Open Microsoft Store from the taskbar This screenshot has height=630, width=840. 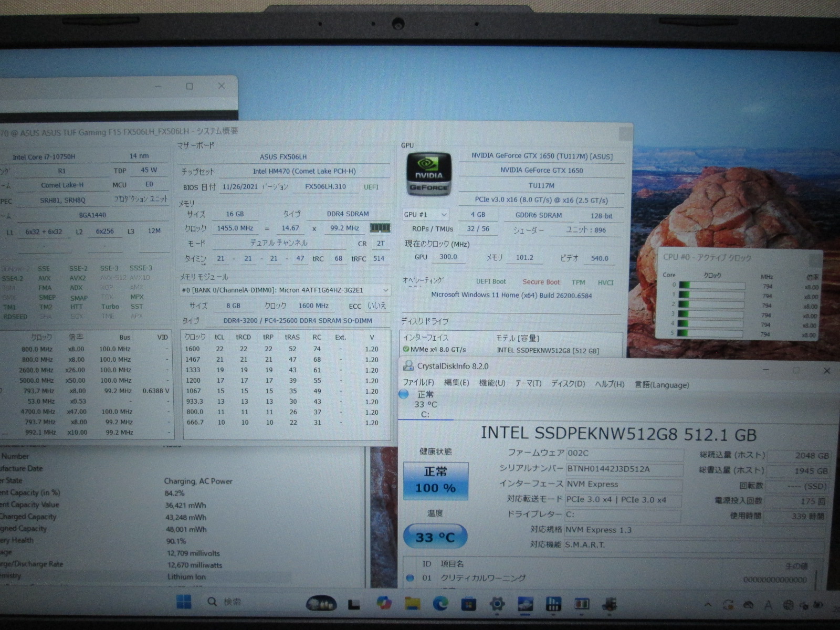click(468, 604)
